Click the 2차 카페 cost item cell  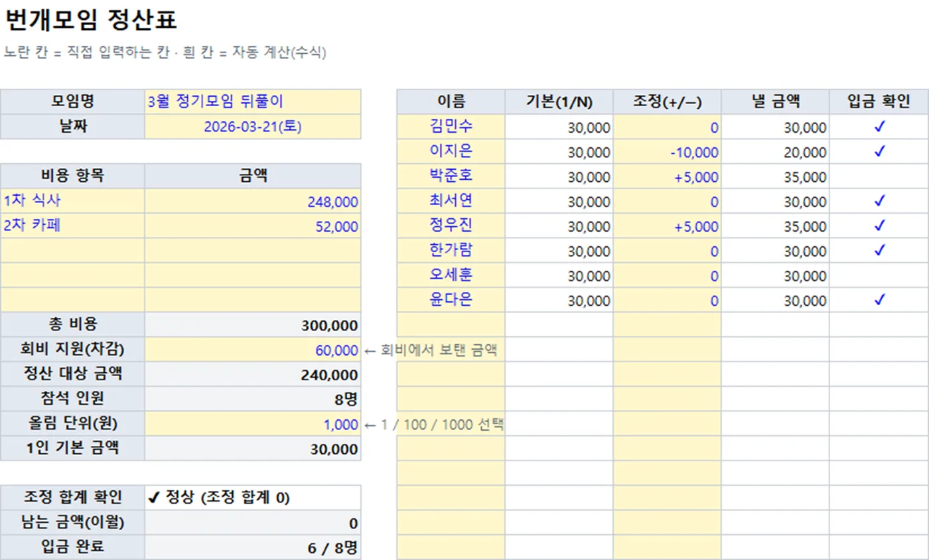72,226
